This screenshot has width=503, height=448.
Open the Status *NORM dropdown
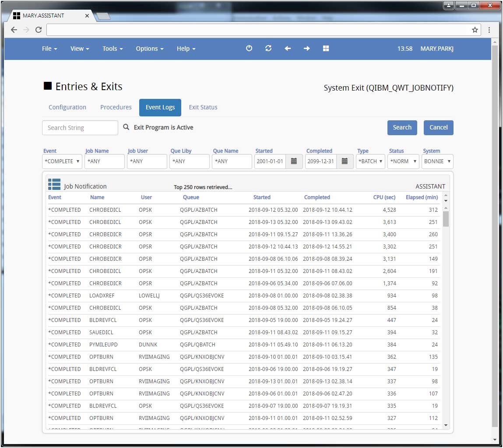(x=403, y=161)
